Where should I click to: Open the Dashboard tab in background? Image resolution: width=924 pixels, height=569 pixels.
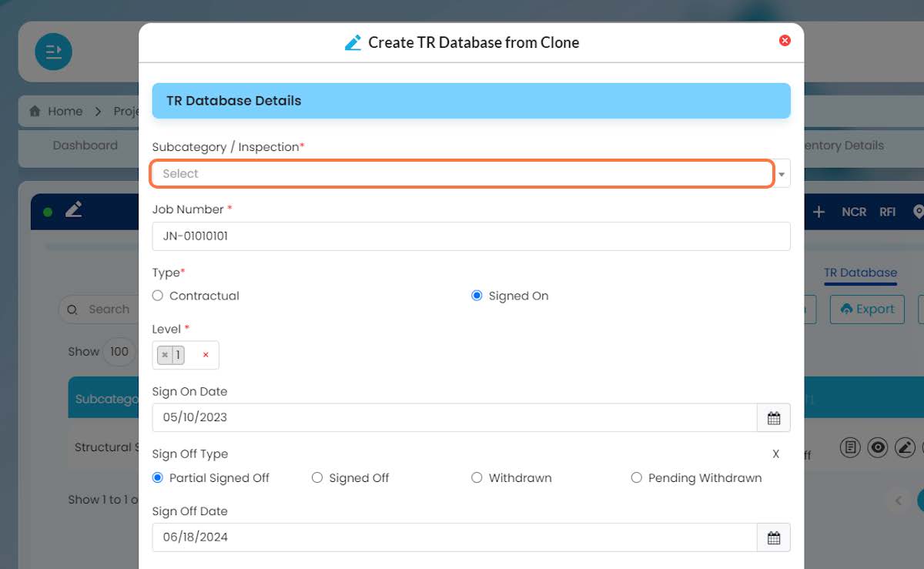pos(85,146)
